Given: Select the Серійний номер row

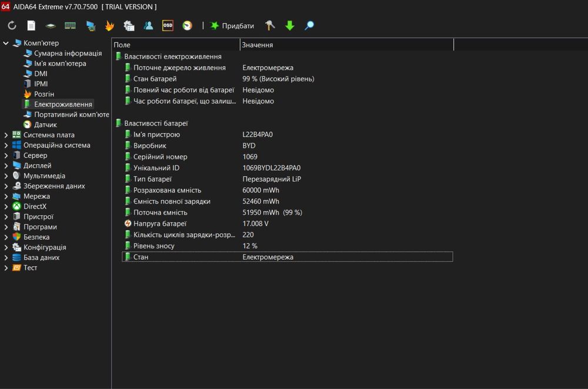Looking at the screenshot, I should (x=288, y=157).
